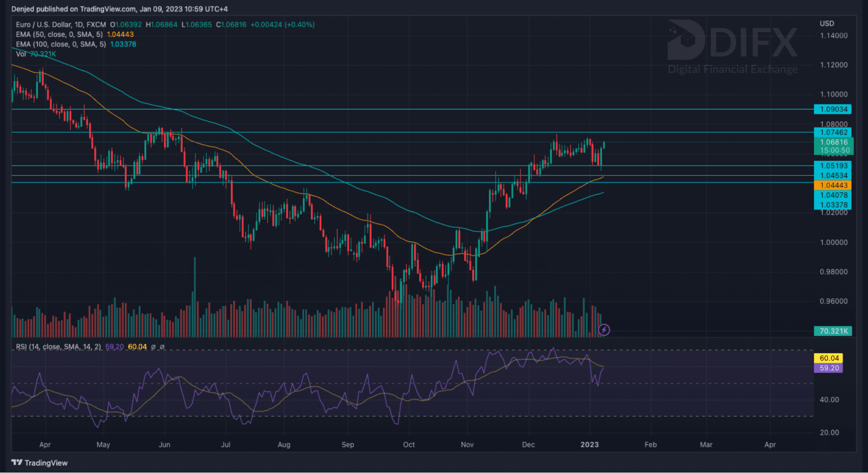Click the 1.09034 resistance level tag
This screenshot has height=473, width=868.
coord(832,109)
